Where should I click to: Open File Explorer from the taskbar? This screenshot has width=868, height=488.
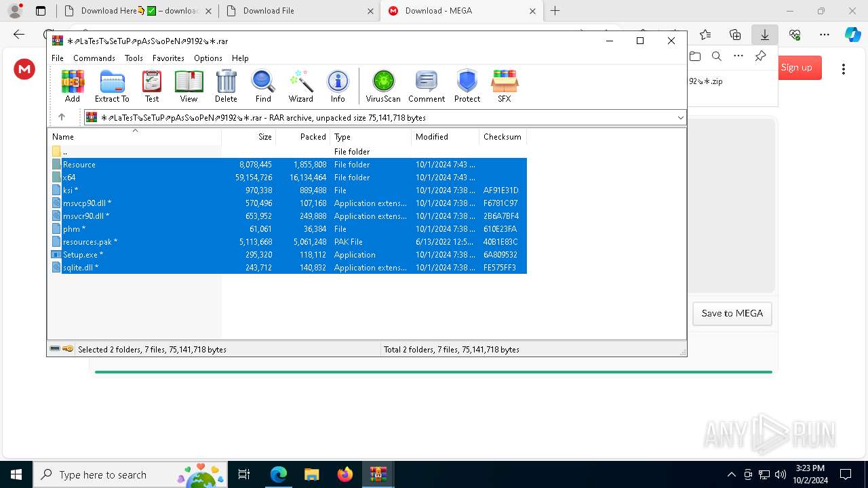(x=311, y=474)
